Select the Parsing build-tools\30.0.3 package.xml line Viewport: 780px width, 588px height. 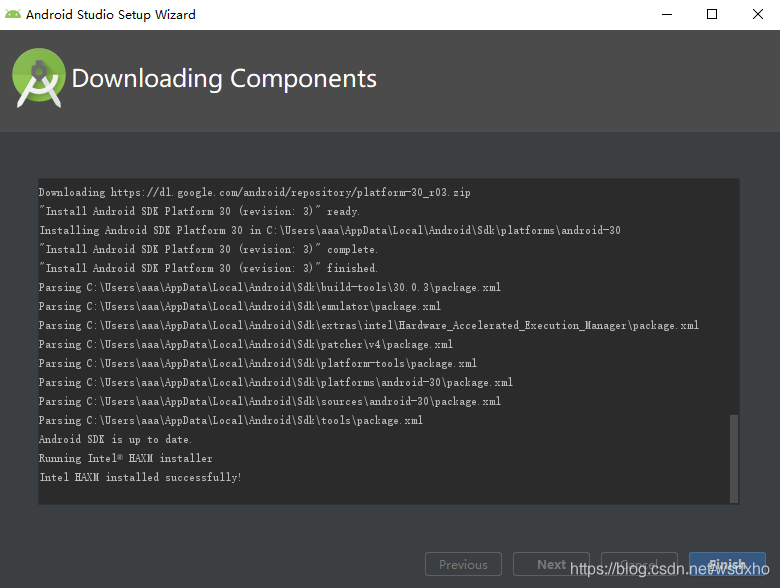[270, 287]
